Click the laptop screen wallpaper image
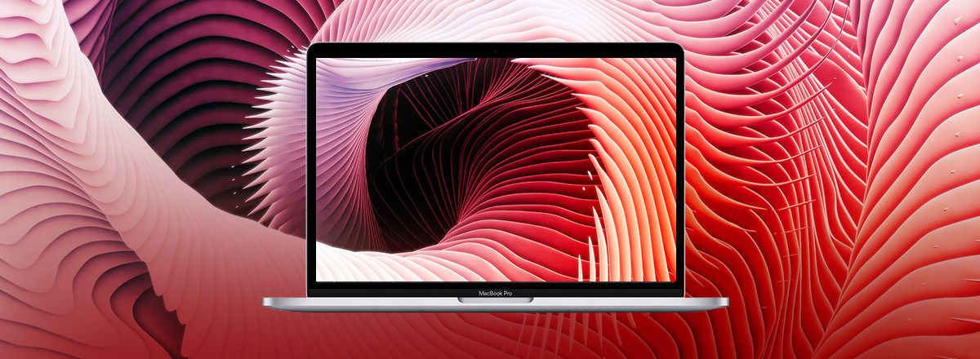The width and height of the screenshot is (980, 359). tap(496, 170)
